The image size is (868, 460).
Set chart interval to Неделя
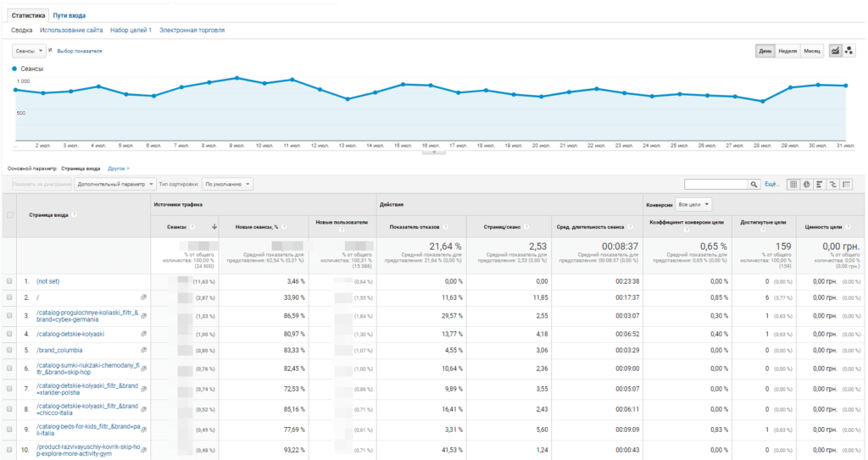(787, 51)
